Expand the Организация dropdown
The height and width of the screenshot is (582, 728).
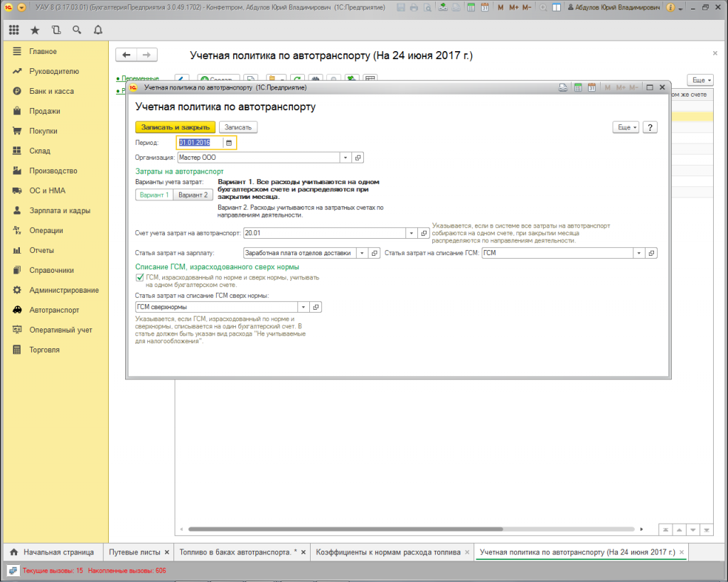pos(346,158)
